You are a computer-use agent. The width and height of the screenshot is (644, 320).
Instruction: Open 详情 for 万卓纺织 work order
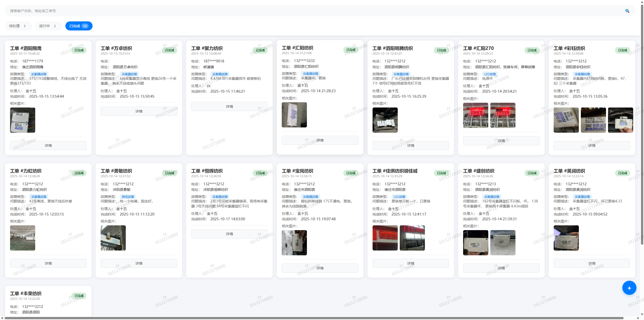(139, 111)
